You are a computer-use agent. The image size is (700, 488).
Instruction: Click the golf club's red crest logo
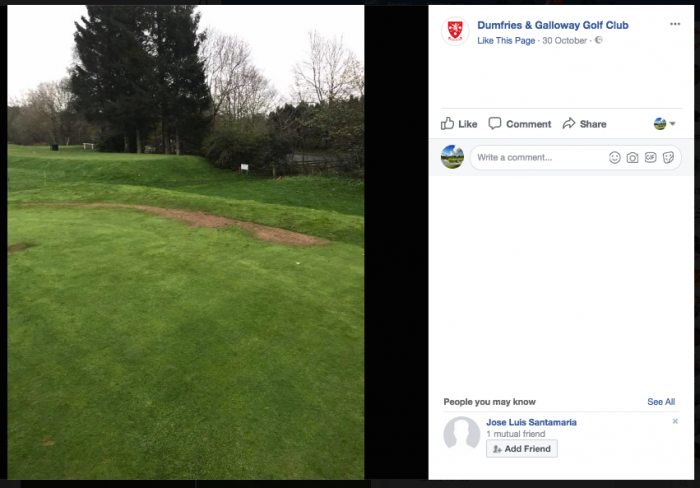[455, 31]
